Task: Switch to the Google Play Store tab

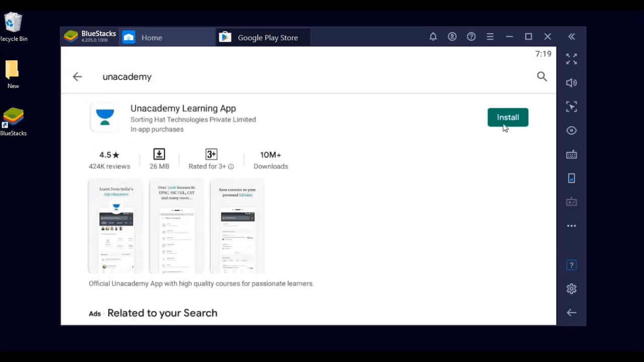Action: [267, 38]
